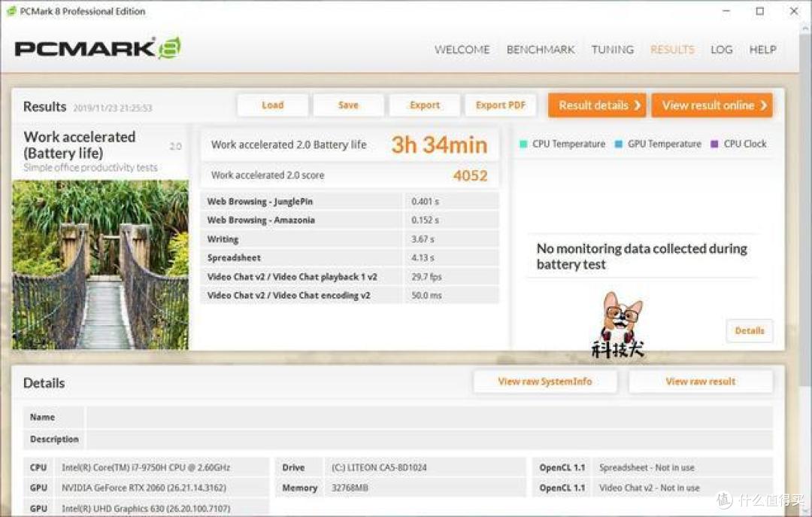This screenshot has height=517, width=812.
Task: Click the monitoring Details button
Action: tap(750, 331)
